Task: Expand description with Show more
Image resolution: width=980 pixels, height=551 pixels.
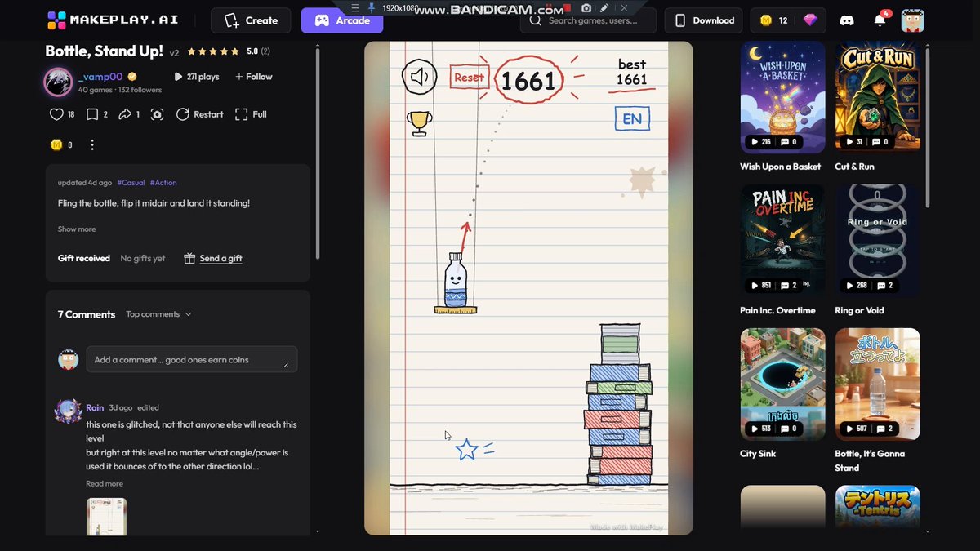Action: 77,229
